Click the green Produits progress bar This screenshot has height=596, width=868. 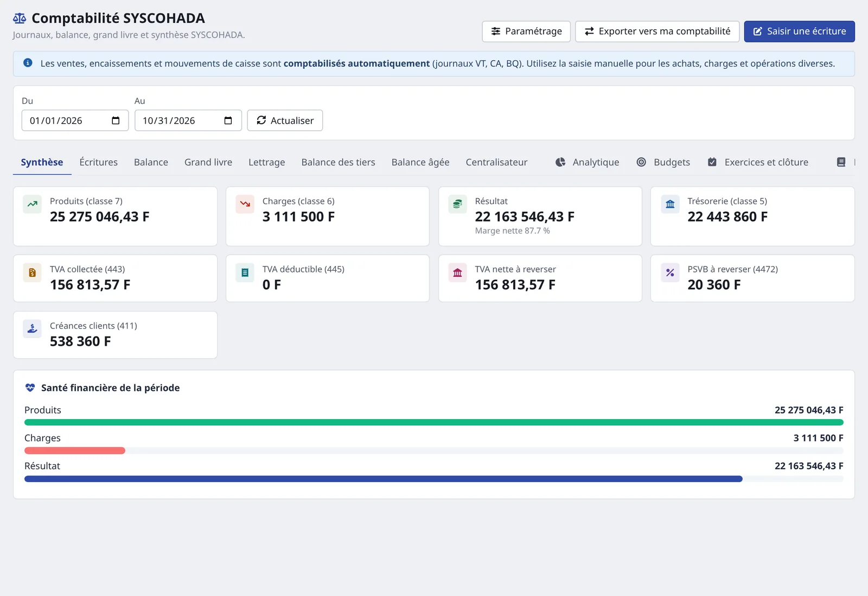tap(434, 422)
